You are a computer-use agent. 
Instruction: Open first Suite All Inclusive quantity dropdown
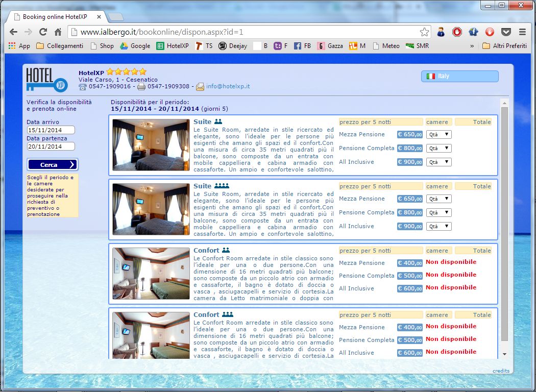point(438,162)
